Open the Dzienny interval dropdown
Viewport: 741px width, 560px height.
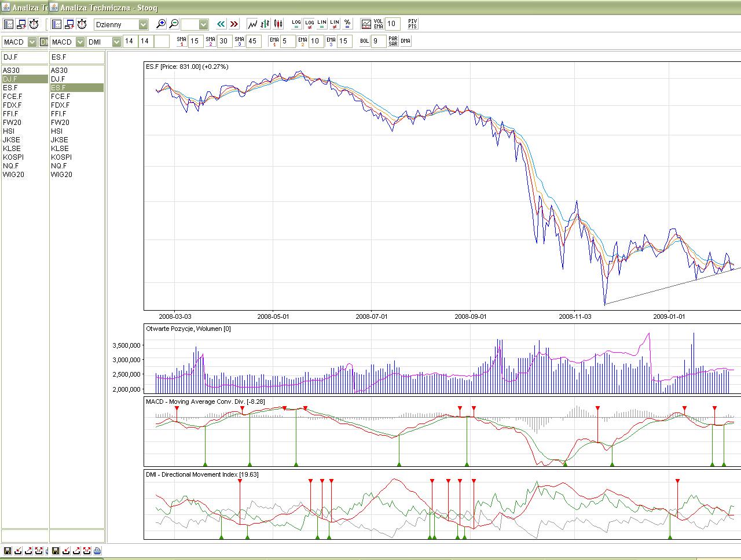point(143,24)
